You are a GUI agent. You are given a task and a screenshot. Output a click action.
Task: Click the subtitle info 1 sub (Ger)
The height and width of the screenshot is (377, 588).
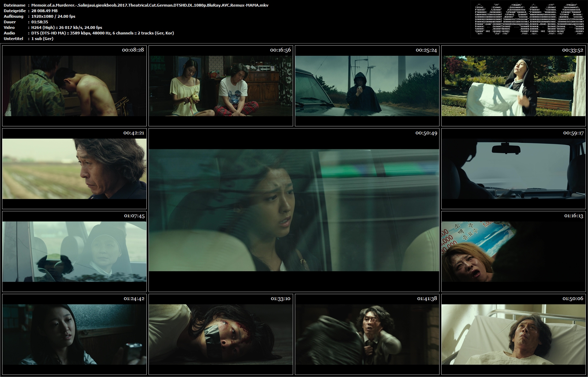[x=43, y=39]
